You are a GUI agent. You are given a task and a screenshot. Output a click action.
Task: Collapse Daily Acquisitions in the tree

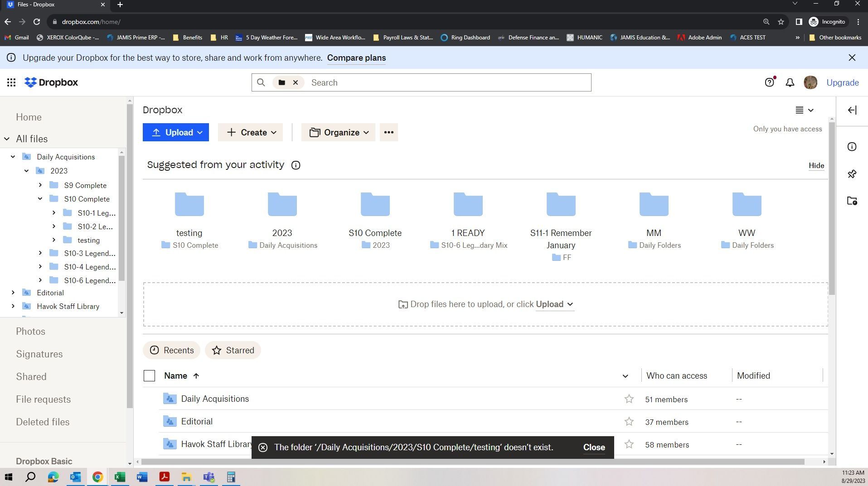13,157
